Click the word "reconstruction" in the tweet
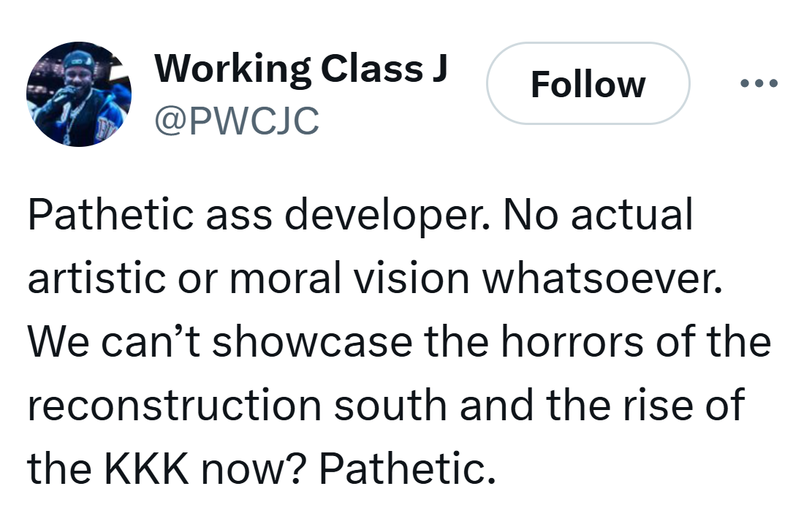 tap(174, 405)
